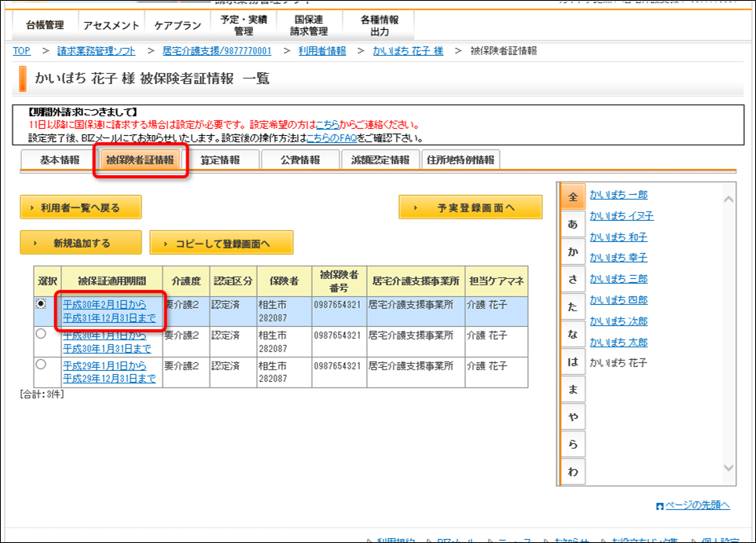Image resolution: width=756 pixels, height=543 pixels.
Task: Select radio for 平成29年1月1日 period row
Action: tap(41, 365)
